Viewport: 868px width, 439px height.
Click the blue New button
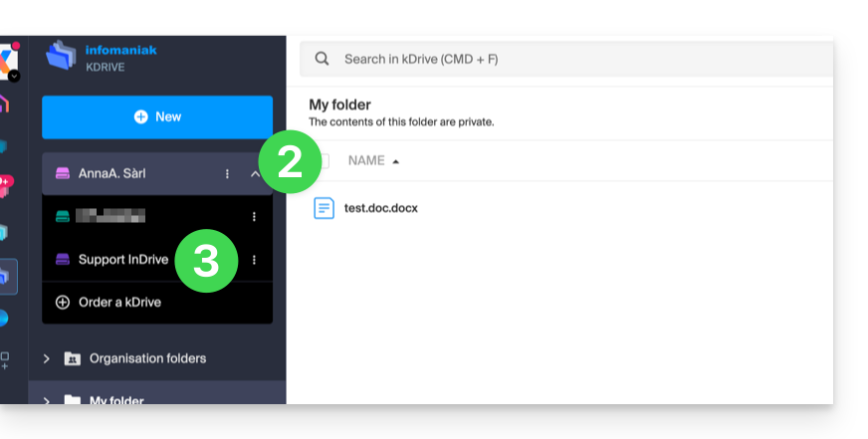pyautogui.click(x=157, y=116)
